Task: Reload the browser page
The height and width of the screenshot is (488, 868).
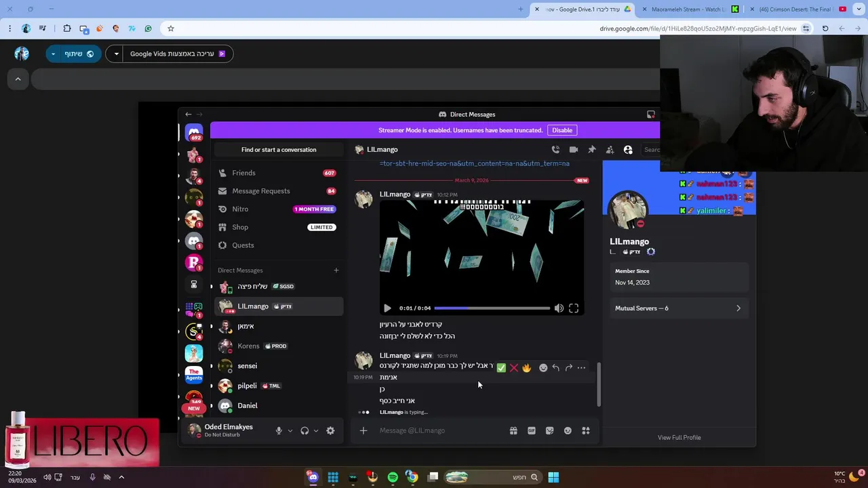Action: coord(825,28)
